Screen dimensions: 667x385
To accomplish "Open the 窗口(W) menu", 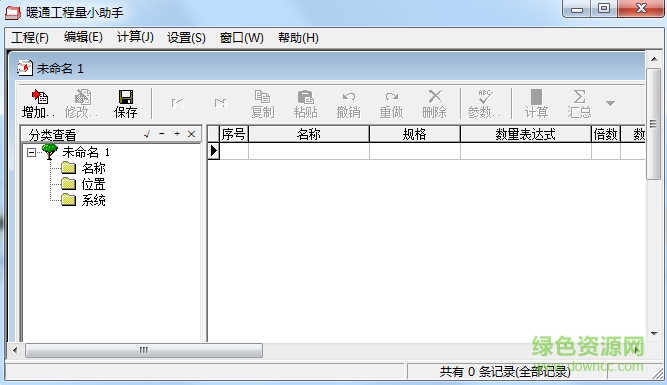I will pyautogui.click(x=242, y=37).
